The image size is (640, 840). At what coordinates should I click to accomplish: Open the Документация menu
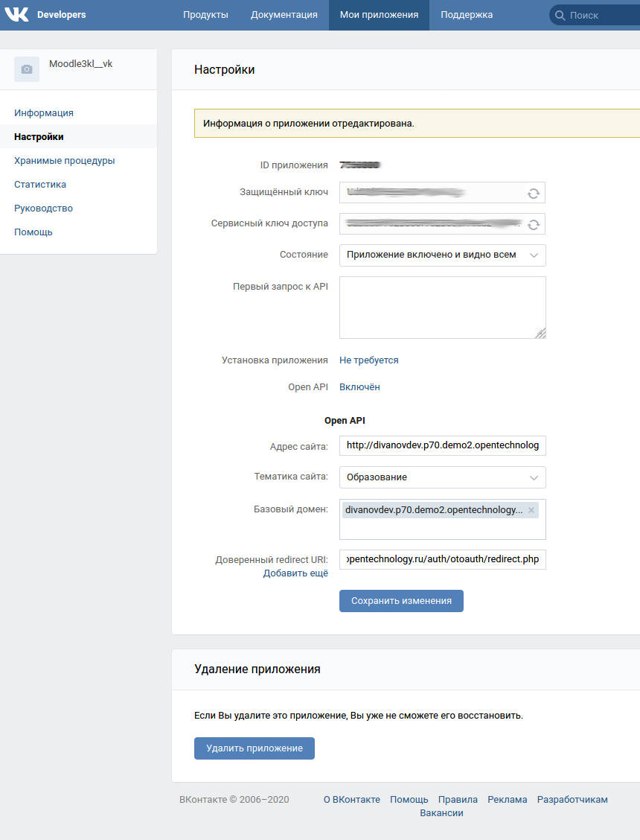point(284,15)
